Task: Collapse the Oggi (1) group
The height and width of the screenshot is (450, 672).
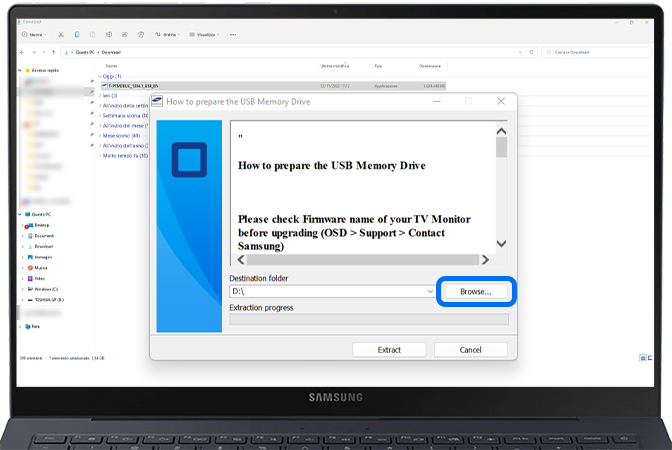Action: pyautogui.click(x=100, y=76)
